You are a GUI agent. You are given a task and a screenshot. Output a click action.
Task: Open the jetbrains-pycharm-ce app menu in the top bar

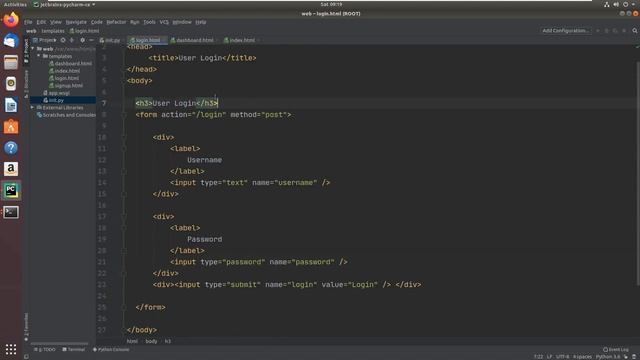(x=64, y=4)
